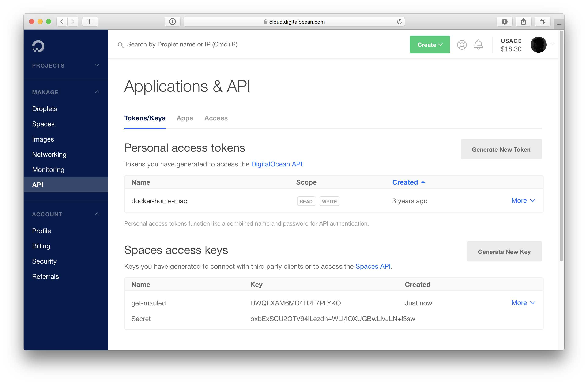This screenshot has width=588, height=384.
Task: Reload the page with refresh icon
Action: point(399,22)
